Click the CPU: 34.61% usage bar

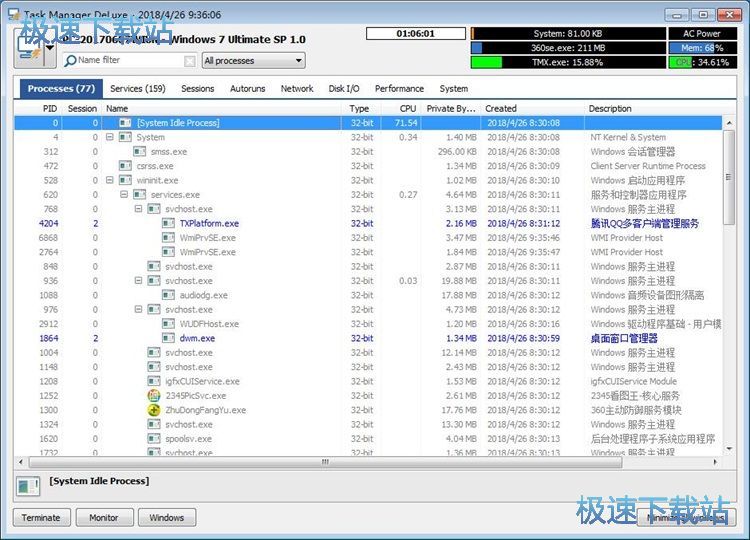click(702, 62)
